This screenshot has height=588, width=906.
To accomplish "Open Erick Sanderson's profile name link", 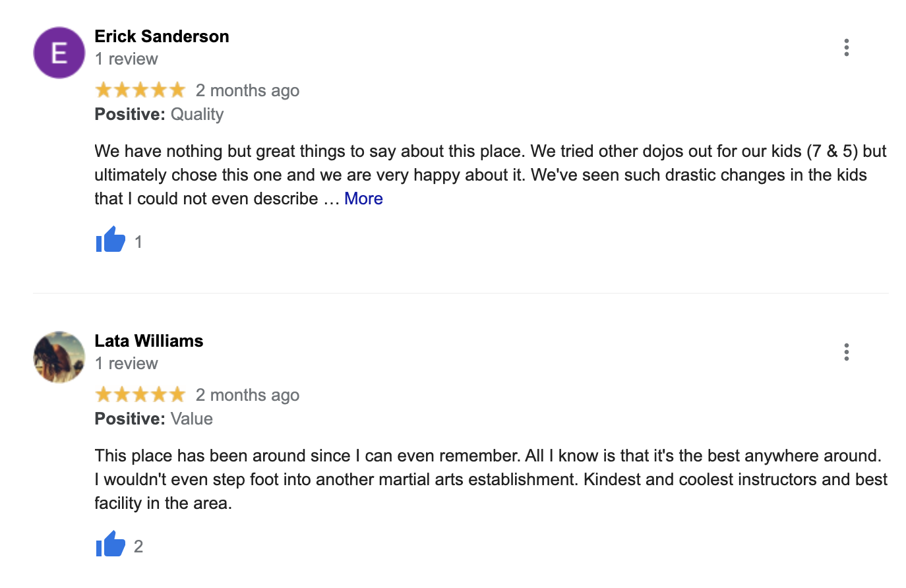I will [x=162, y=36].
